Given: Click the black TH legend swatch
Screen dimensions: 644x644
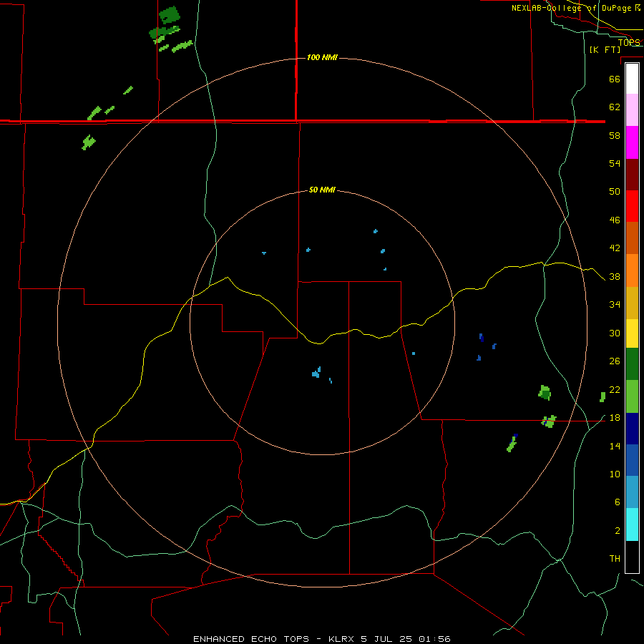Looking at the screenshot, I should (632, 557).
